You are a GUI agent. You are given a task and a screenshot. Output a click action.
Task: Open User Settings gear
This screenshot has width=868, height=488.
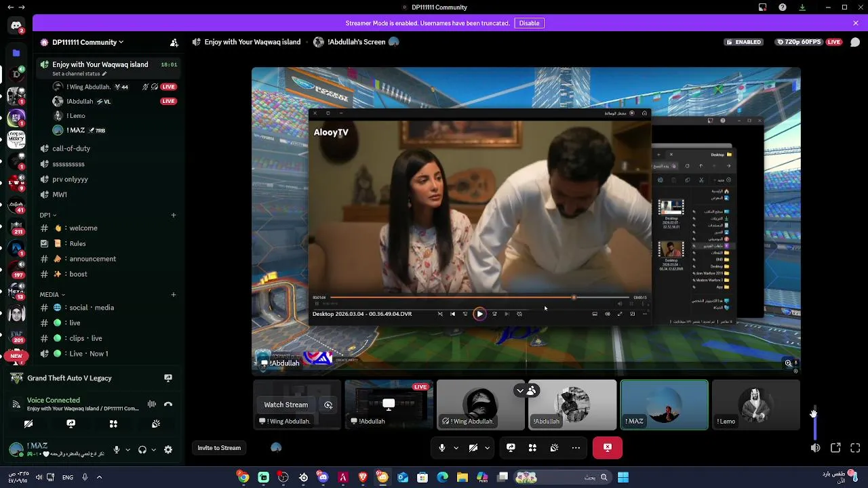pyautogui.click(x=168, y=449)
